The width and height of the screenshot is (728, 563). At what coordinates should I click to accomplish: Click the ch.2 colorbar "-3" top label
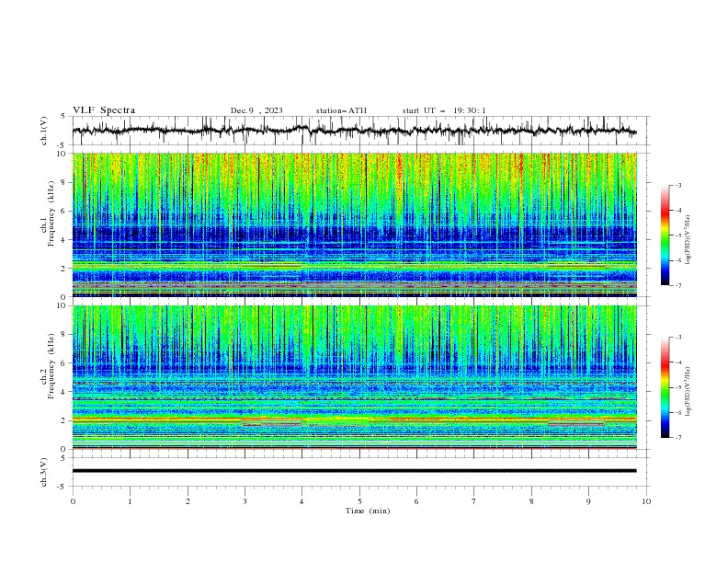coord(678,338)
